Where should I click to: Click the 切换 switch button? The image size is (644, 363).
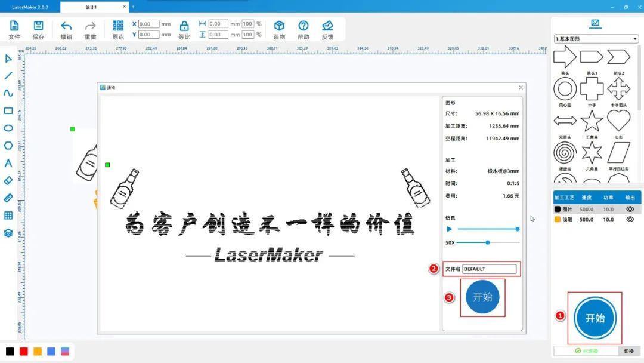[x=628, y=351]
